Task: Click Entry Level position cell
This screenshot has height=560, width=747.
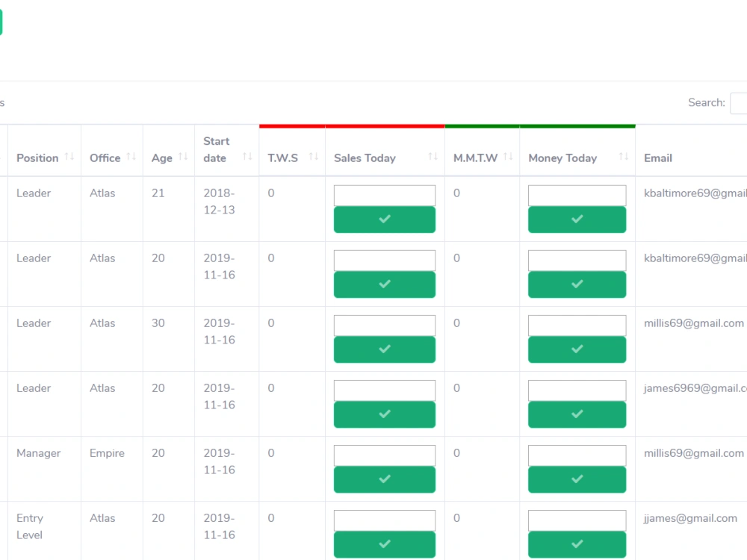Action: tap(30, 526)
